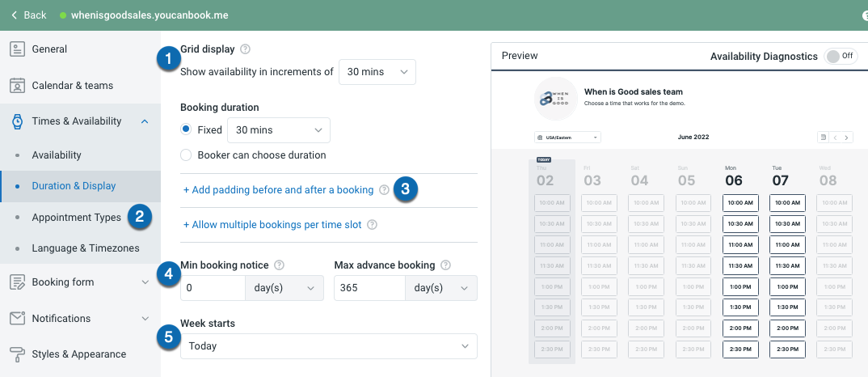The width and height of the screenshot is (868, 377).
Task: Click Add padding before and after a booking
Action: 278,190
